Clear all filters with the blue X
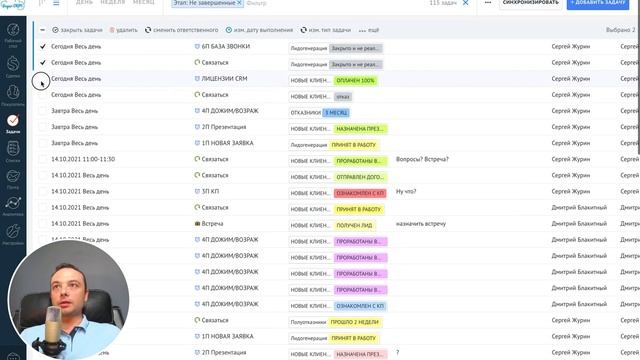Viewport: 640px width, 360px height. pos(465,3)
